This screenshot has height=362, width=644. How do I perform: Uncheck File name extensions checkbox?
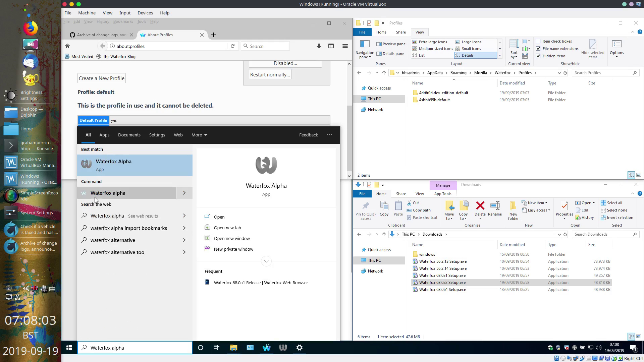pos(538,49)
